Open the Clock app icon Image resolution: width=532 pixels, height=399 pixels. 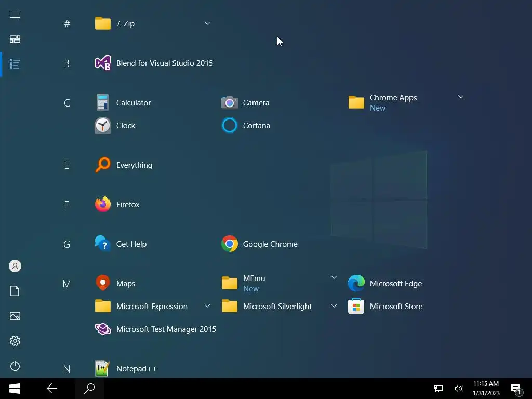[102, 126]
